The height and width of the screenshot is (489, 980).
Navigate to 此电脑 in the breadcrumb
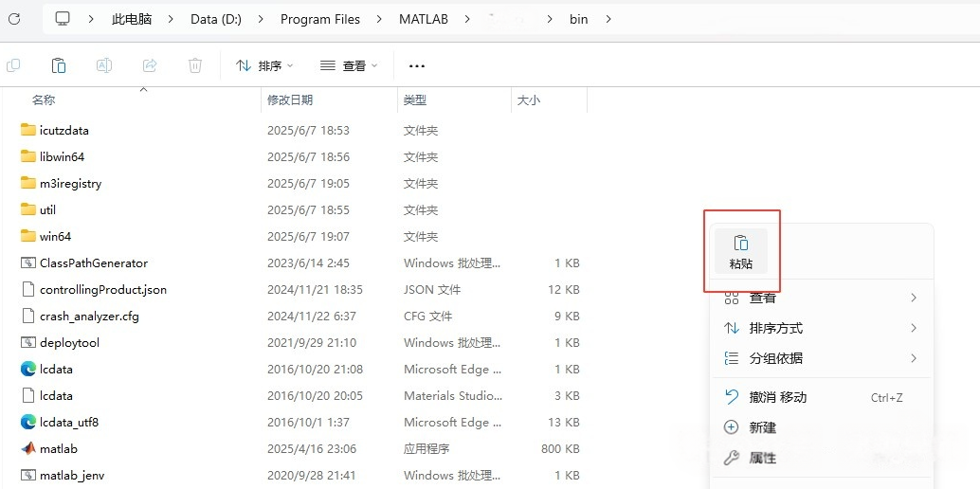click(132, 19)
